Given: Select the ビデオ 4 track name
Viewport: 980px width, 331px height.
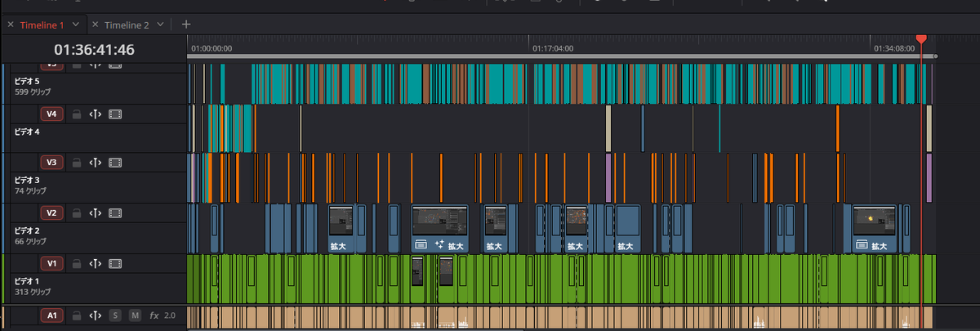Looking at the screenshot, I should [27, 130].
